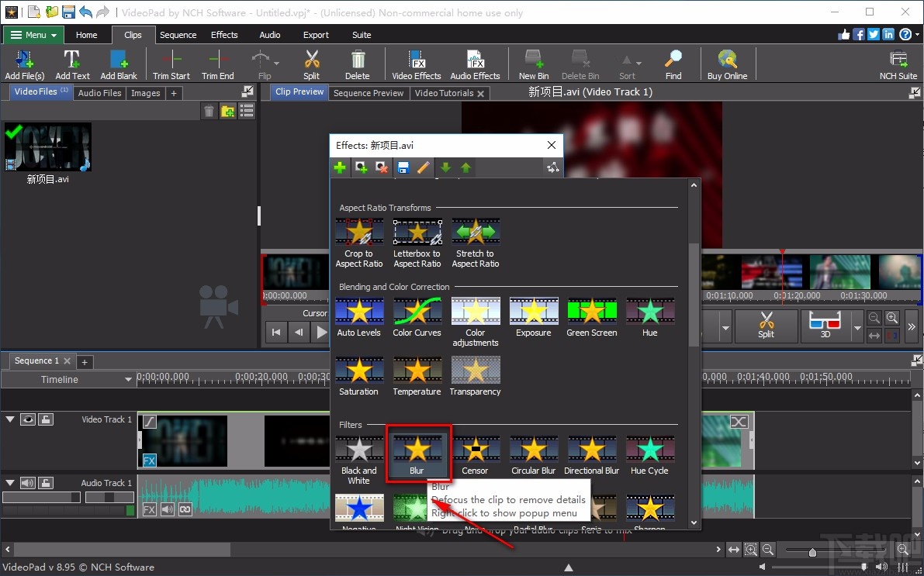Screen dimensions: 924x576
Task: Add a new effect with the green plus icon
Action: tap(340, 167)
